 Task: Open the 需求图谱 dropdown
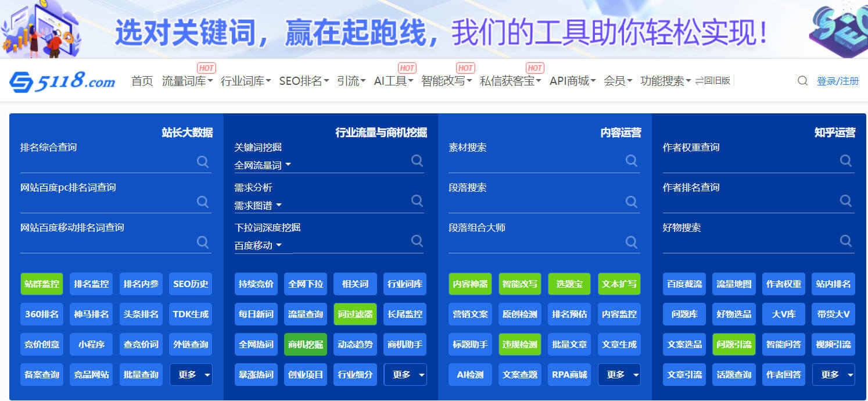click(x=258, y=206)
